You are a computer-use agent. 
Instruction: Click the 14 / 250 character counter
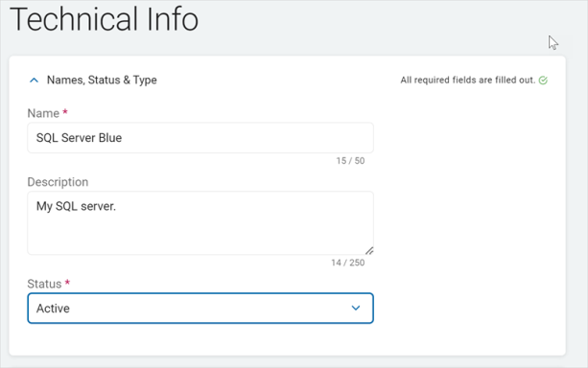(x=347, y=263)
